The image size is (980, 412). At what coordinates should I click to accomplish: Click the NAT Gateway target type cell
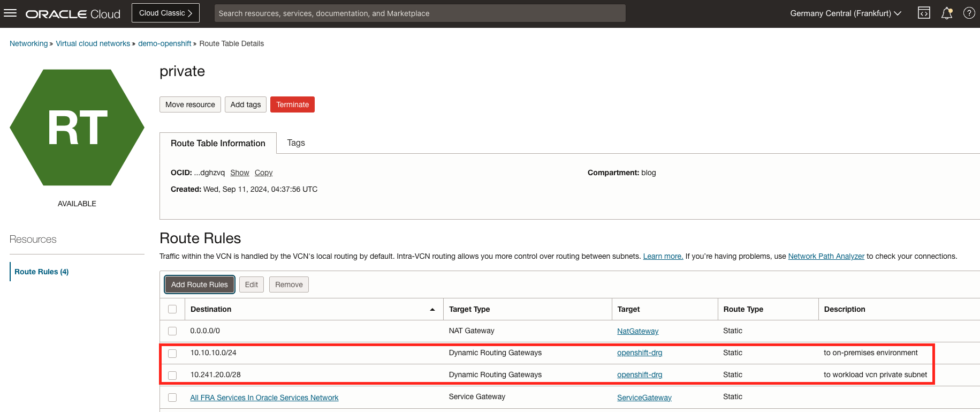coord(472,331)
